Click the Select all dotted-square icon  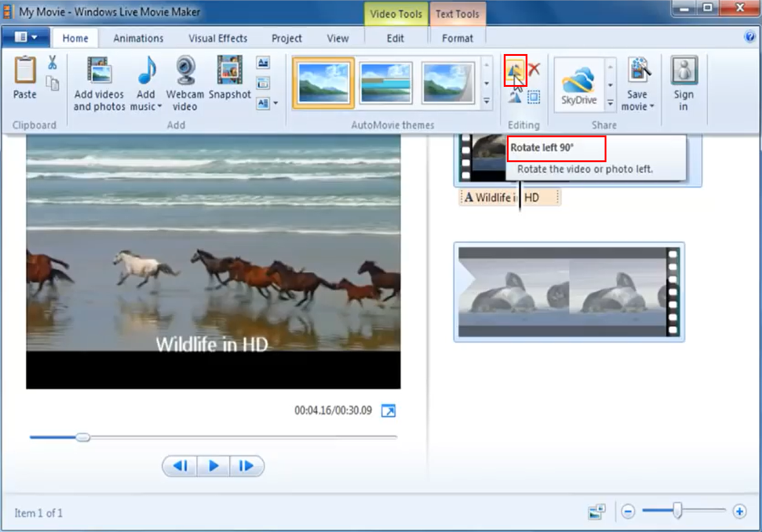click(x=534, y=97)
